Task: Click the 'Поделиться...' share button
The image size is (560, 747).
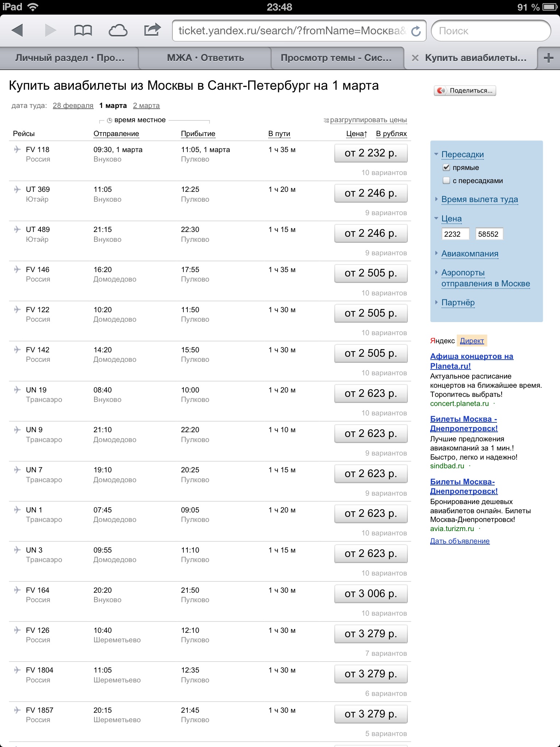Action: click(x=465, y=91)
